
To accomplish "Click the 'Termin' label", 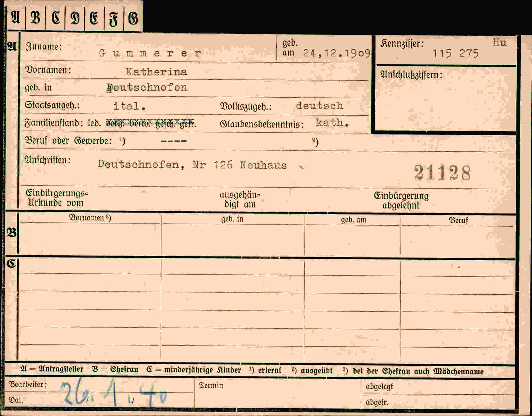I will 211,385.
